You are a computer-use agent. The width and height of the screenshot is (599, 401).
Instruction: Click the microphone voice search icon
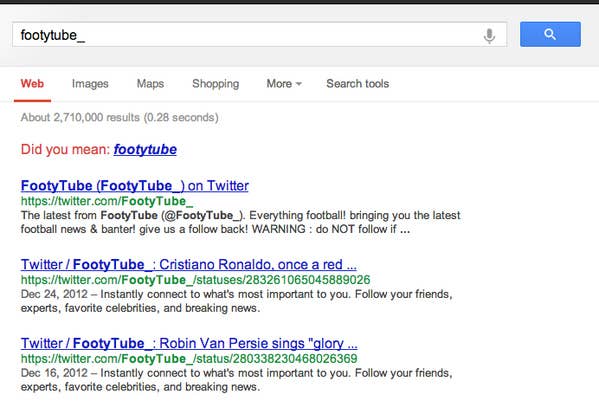(489, 36)
